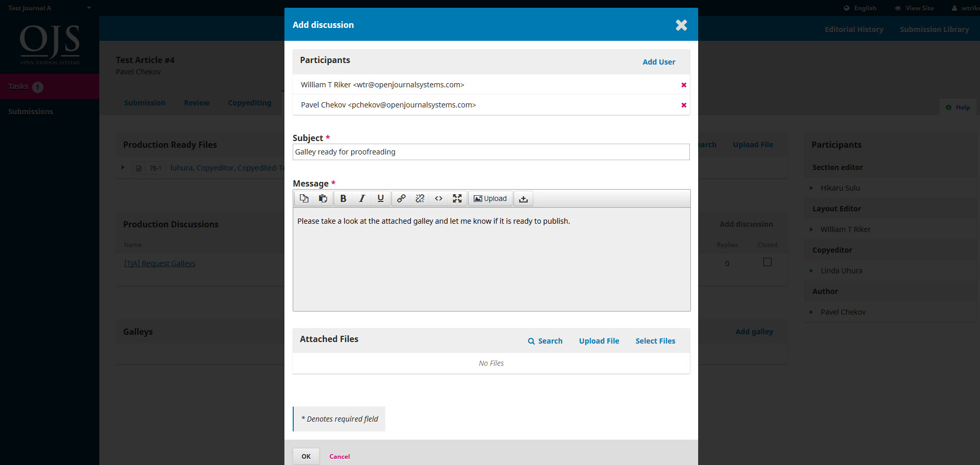This screenshot has height=465, width=980.
Task: Expand the 78-1 production ready file row
Action: (123, 167)
